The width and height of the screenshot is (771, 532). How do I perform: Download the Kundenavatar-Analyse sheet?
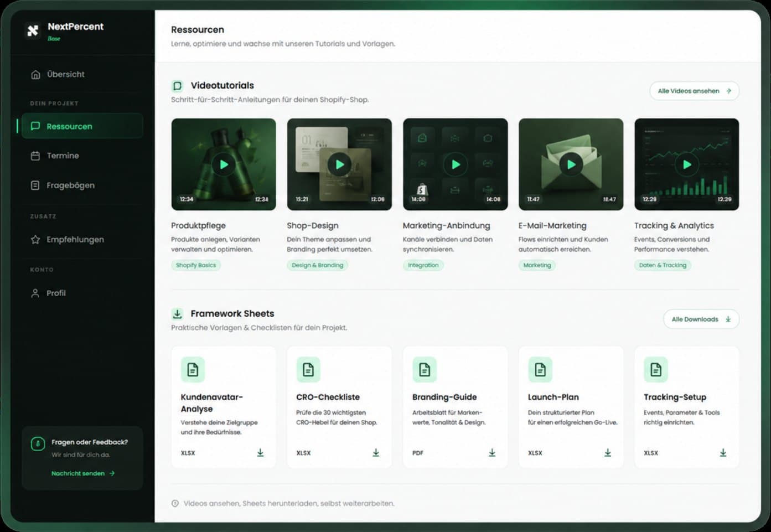(x=260, y=453)
